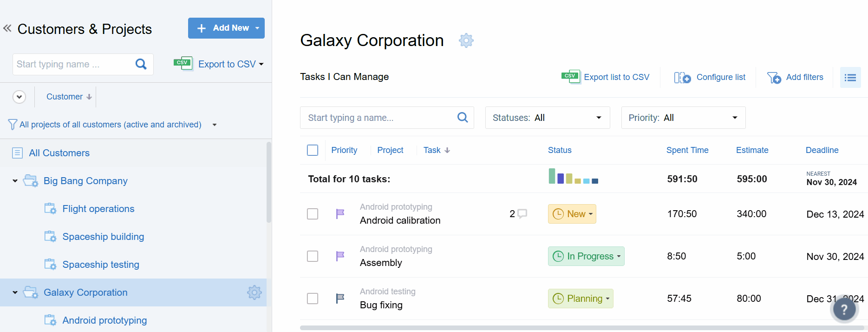Click the CSV icon for Export list
868x332 pixels.
571,77
